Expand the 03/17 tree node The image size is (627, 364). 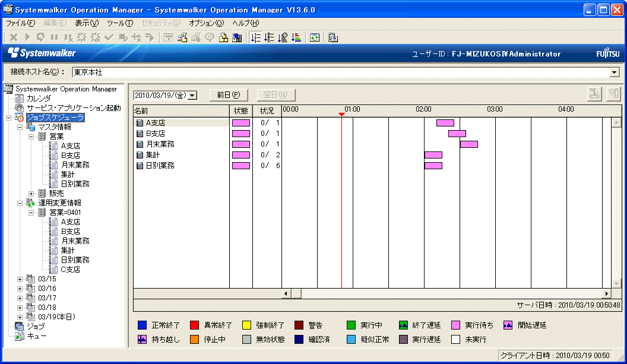pyautogui.click(x=20, y=299)
